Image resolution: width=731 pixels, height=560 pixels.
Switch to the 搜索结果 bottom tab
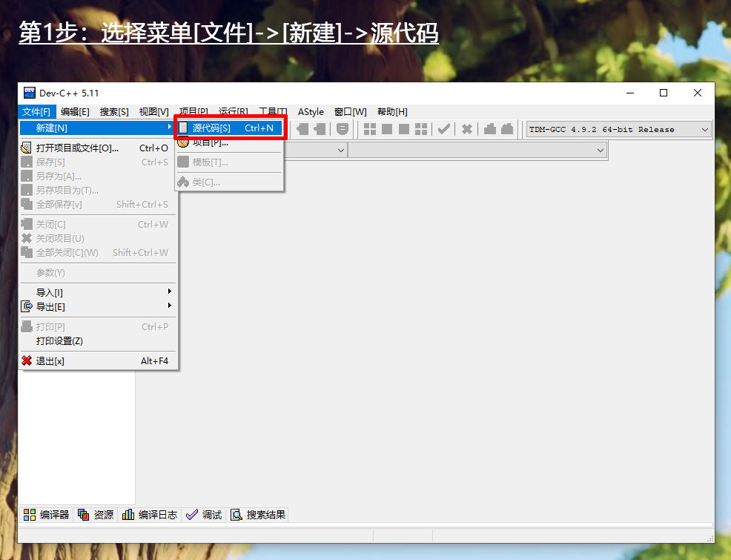click(x=258, y=515)
